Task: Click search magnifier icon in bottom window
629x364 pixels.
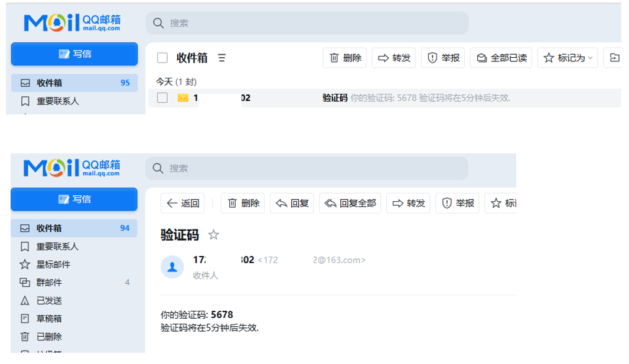Action: [158, 168]
